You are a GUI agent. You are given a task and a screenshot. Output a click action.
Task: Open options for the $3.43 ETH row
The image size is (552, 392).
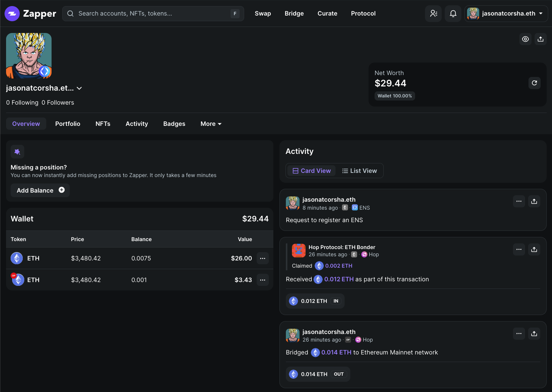coord(263,280)
